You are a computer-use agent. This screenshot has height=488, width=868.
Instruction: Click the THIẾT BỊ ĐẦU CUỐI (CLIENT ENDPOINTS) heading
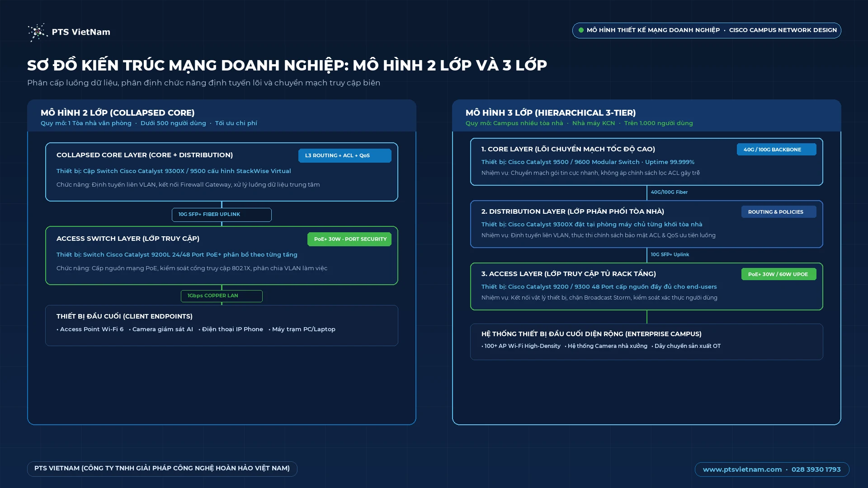pos(124,316)
